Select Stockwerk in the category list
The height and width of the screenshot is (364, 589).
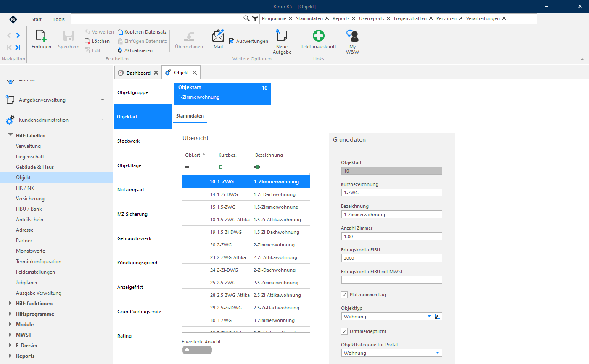point(143,141)
